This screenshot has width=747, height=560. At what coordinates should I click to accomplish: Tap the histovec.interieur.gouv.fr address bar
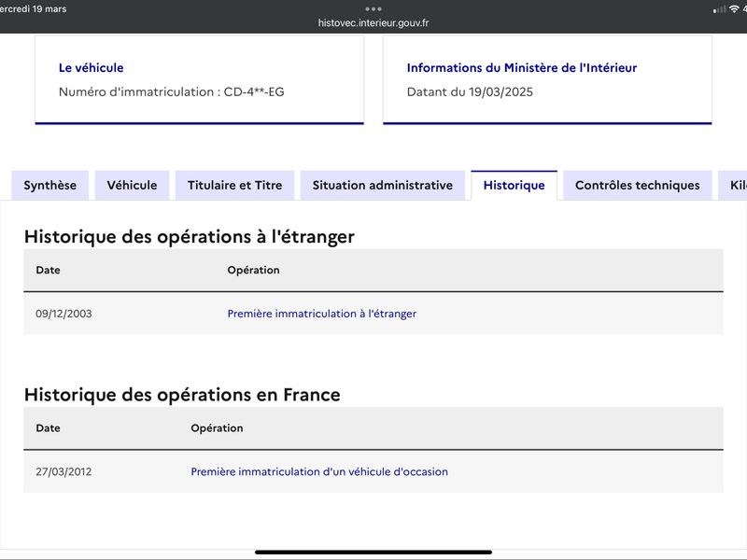point(373,22)
